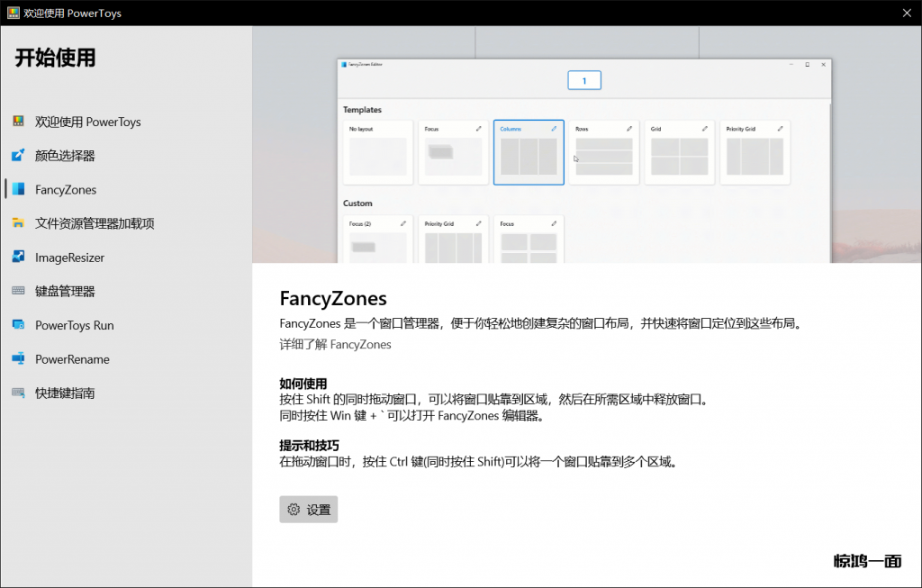Select PowerToys Run from the sidebar list
Screen dimensions: 922x588
[74, 325]
